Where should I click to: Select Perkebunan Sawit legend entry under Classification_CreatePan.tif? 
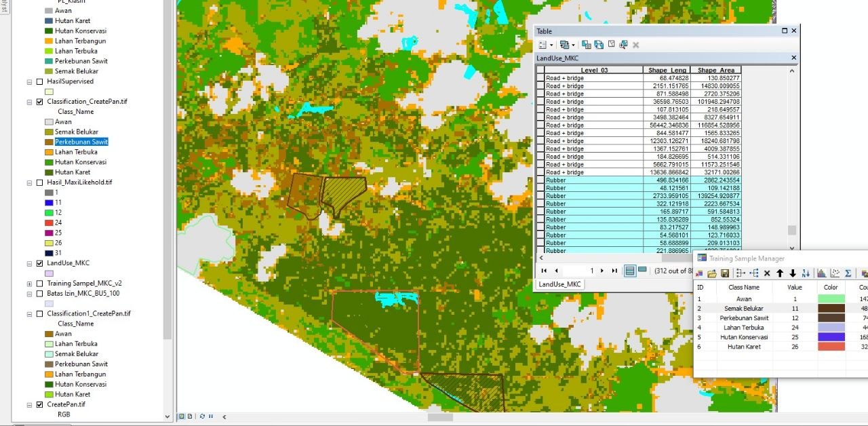coord(81,142)
